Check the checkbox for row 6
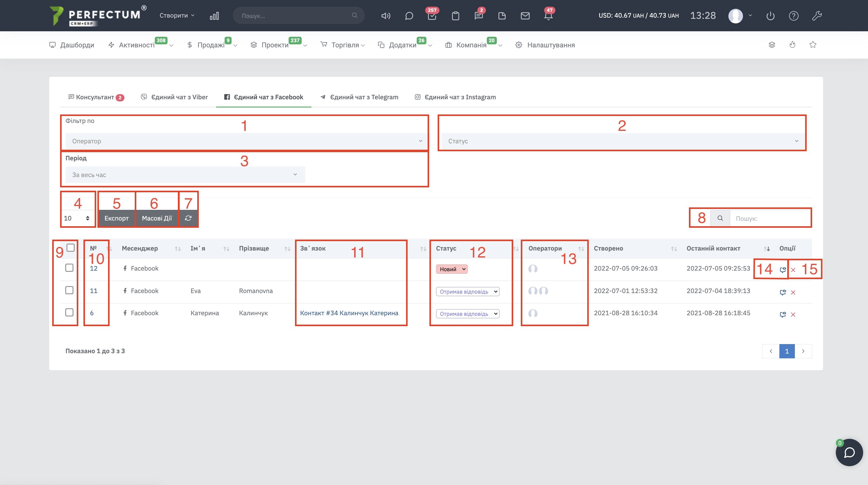This screenshot has height=485, width=868. point(69,312)
